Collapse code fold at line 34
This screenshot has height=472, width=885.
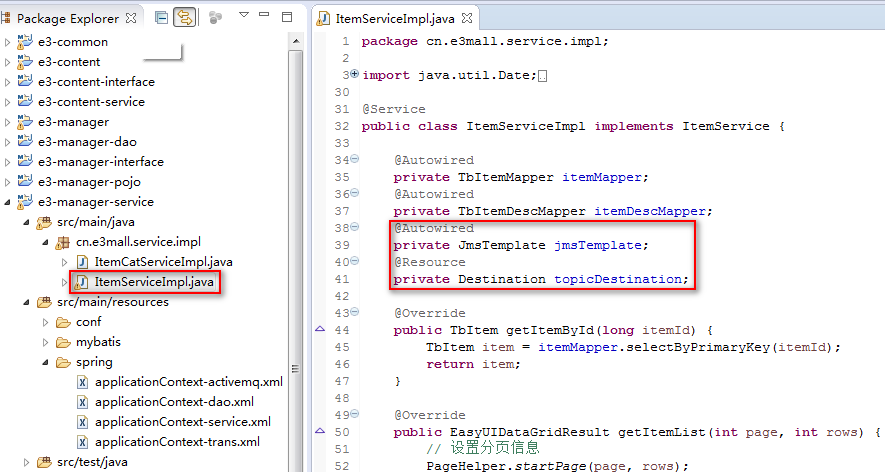[x=354, y=159]
